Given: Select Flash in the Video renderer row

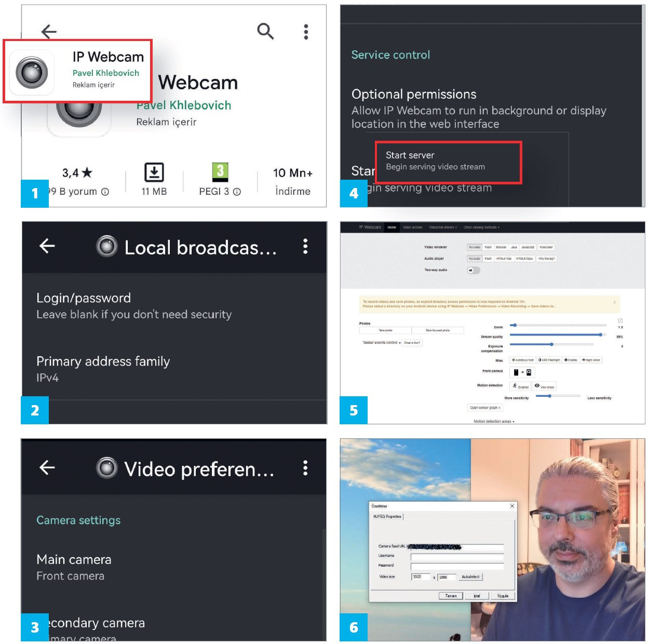Looking at the screenshot, I should tap(488, 247).
